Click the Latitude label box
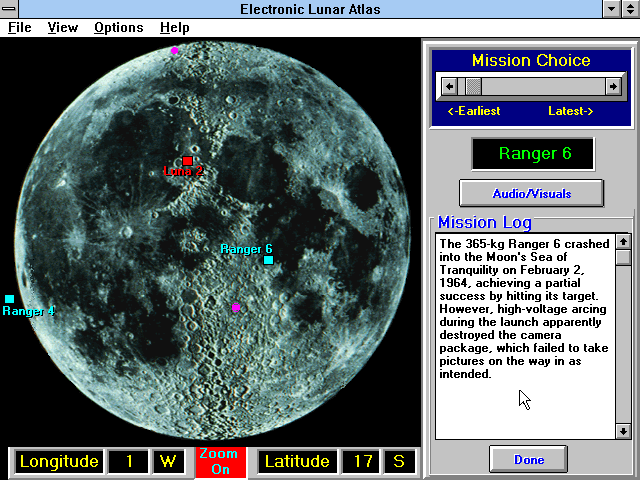 click(297, 462)
